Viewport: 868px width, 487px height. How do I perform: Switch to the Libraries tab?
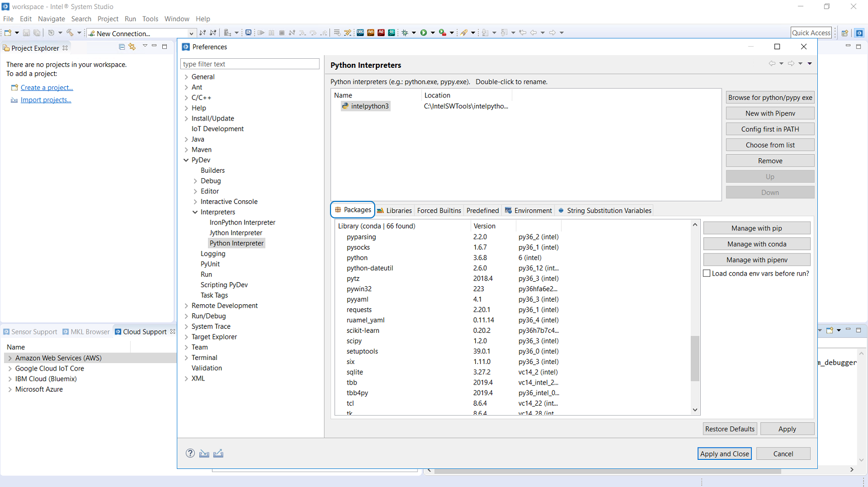pyautogui.click(x=394, y=210)
